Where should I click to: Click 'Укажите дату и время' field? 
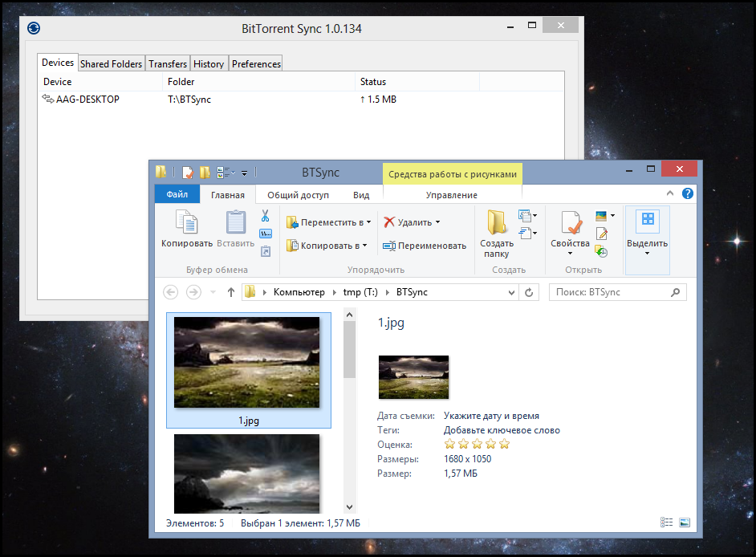[491, 416]
